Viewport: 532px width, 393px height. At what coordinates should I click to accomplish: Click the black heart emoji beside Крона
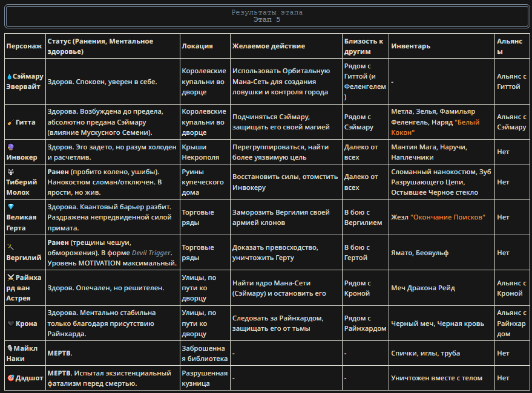(10, 323)
